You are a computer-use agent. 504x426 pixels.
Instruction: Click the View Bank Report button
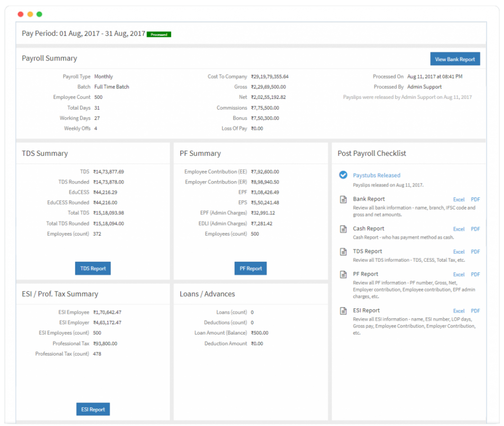[x=455, y=59]
